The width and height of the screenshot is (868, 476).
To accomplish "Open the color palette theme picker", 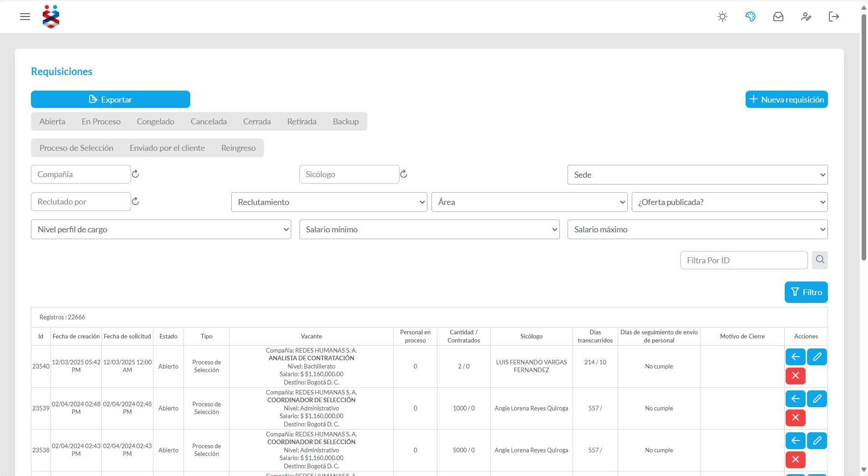I will click(750, 17).
